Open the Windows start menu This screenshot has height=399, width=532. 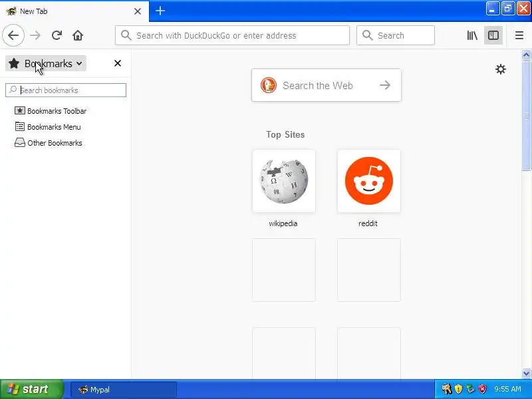pyautogui.click(x=31, y=389)
